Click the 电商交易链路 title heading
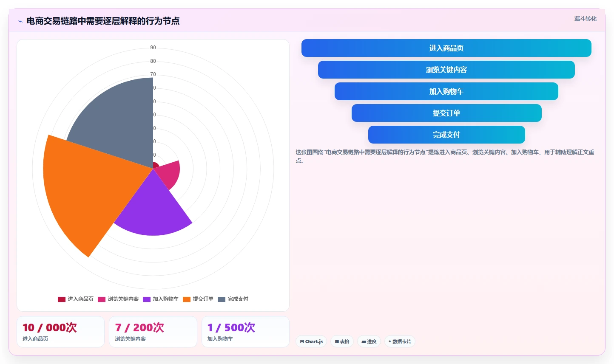Viewport: 614px width, 364px height. [103, 21]
